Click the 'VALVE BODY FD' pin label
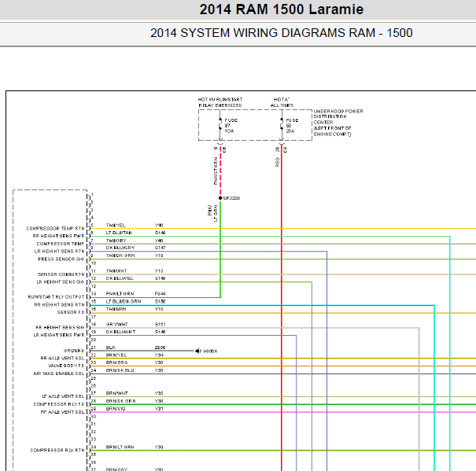The image size is (476, 471). pos(66,366)
